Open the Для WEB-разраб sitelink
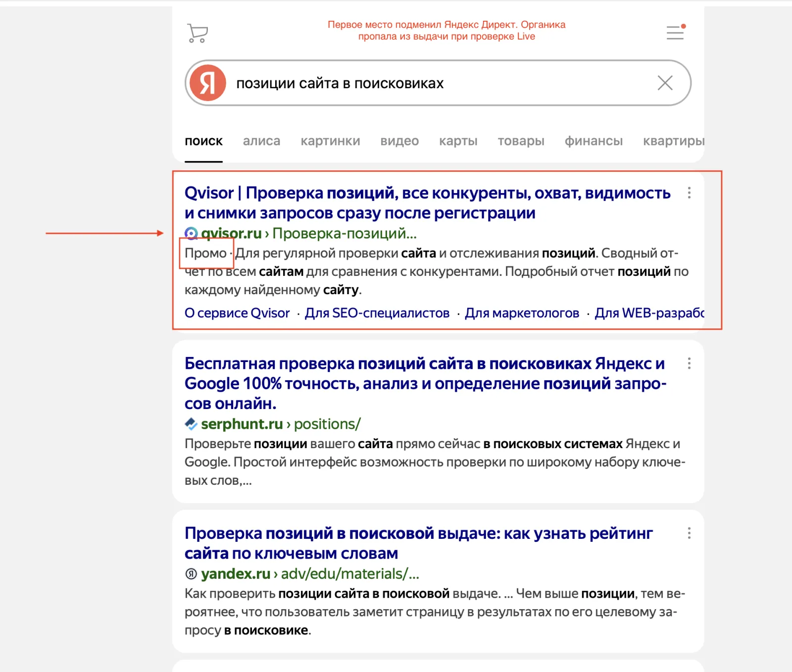Viewport: 792px width, 672px height. pyautogui.click(x=649, y=313)
